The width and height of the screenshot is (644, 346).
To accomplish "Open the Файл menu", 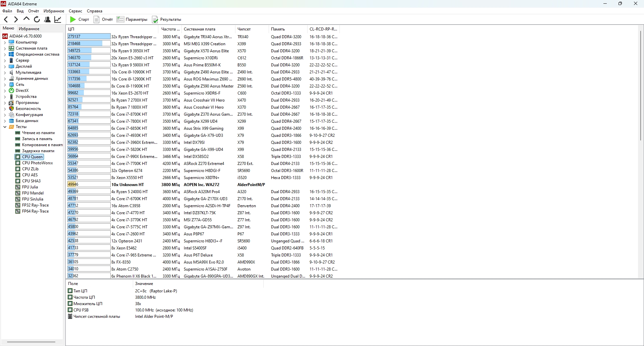I will point(7,11).
